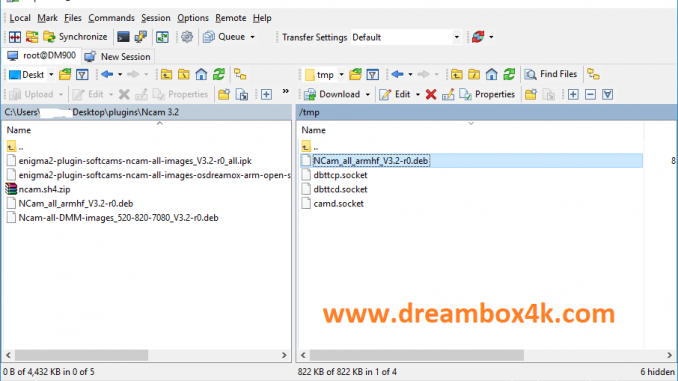The image size is (678, 381).
Task: Open preferences gear icon
Action: (187, 37)
